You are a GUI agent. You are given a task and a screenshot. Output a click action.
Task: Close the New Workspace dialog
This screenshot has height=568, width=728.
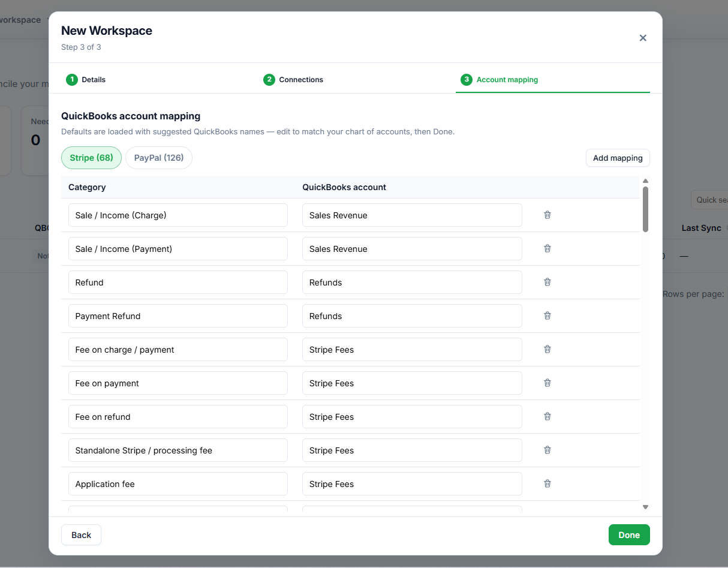pyautogui.click(x=643, y=38)
